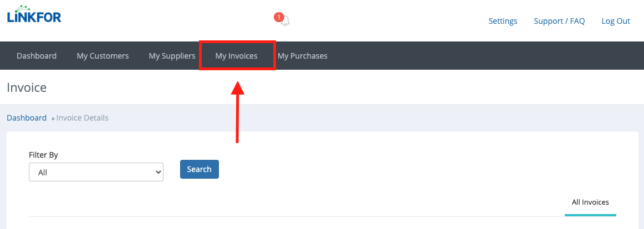Click the blue Search button
The image size is (644, 229).
pos(199,169)
